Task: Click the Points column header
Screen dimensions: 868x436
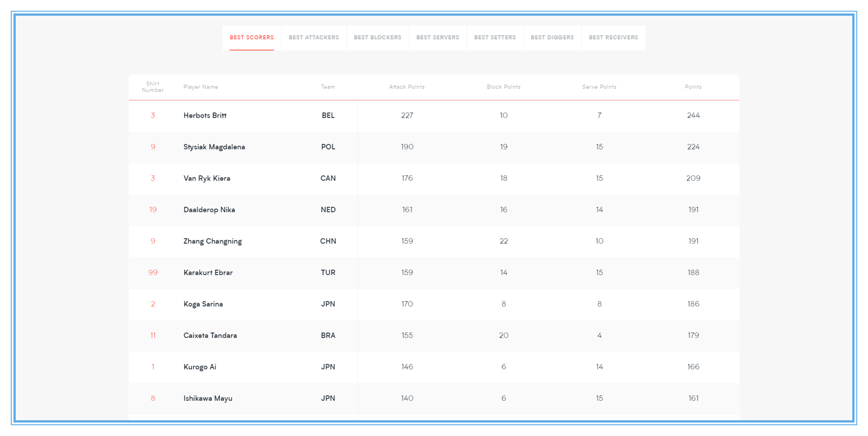Action: click(693, 87)
